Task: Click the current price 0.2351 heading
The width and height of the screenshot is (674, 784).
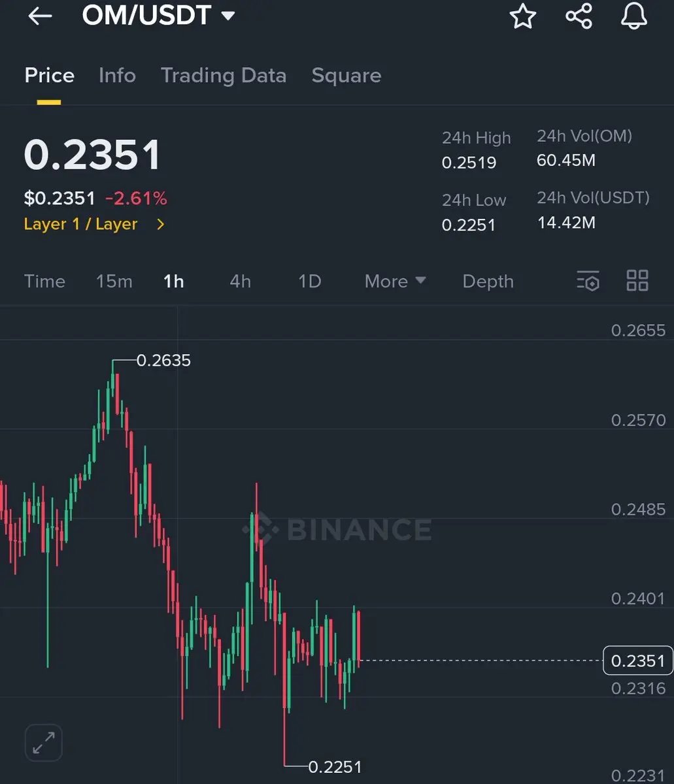Action: (x=92, y=155)
